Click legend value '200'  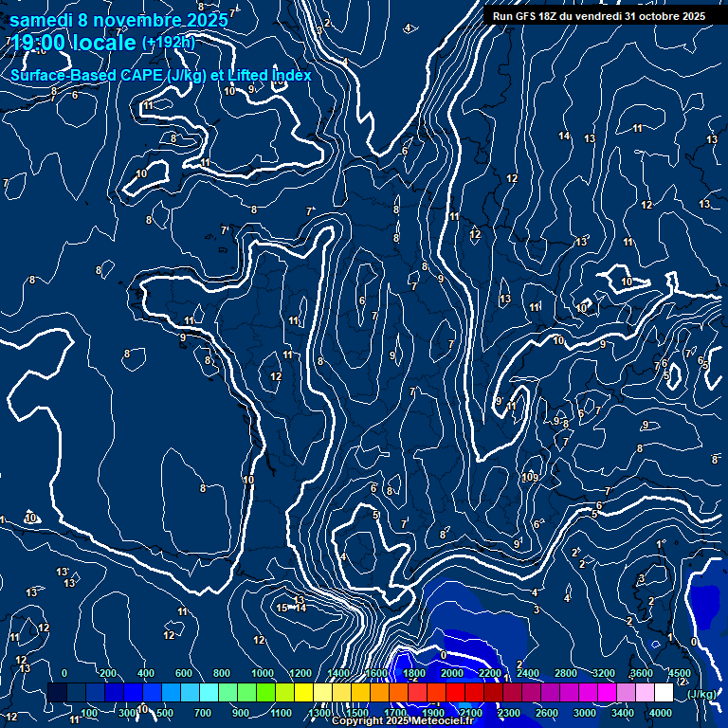click(x=108, y=673)
